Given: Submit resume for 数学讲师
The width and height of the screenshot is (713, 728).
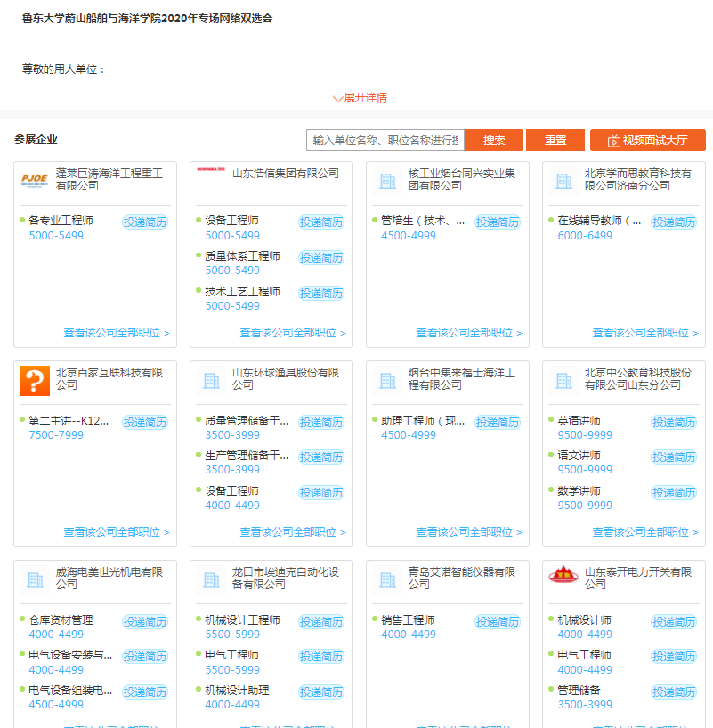Looking at the screenshot, I should point(674,493).
